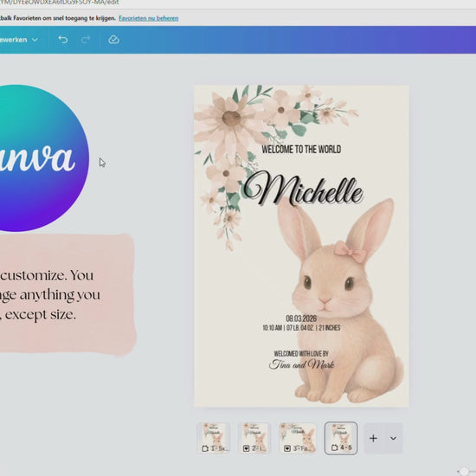The height and width of the screenshot is (476, 476).
Task: Click the Undo arrow icon
Action: coord(63,40)
